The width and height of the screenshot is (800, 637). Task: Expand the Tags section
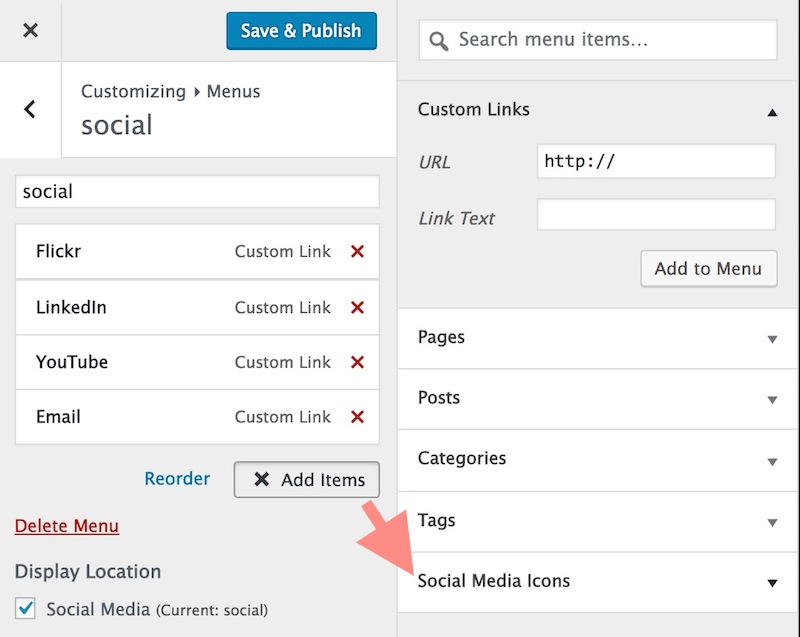597,521
